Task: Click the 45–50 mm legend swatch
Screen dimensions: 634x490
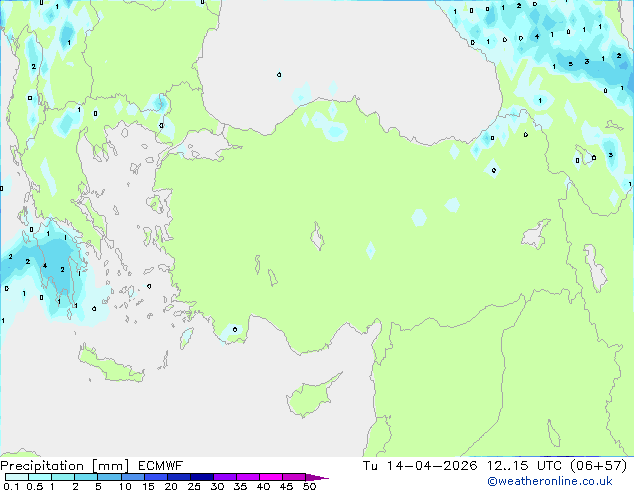Action: pos(294,477)
